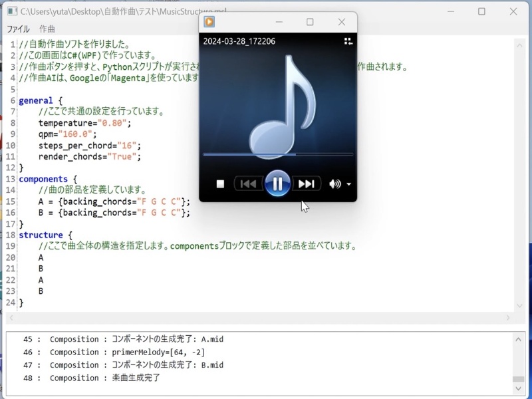Click the comment on line 19 about componentsブロック

pos(198,246)
